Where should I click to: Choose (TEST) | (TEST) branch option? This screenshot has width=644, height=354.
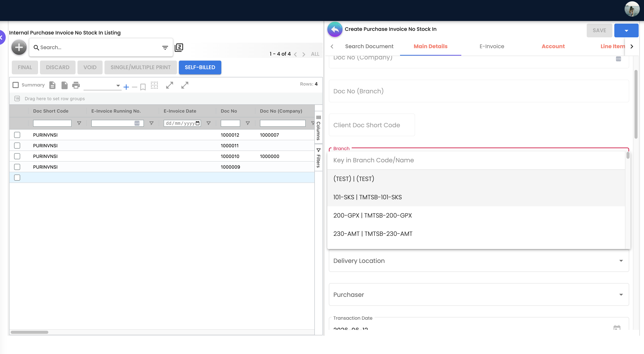(476, 179)
